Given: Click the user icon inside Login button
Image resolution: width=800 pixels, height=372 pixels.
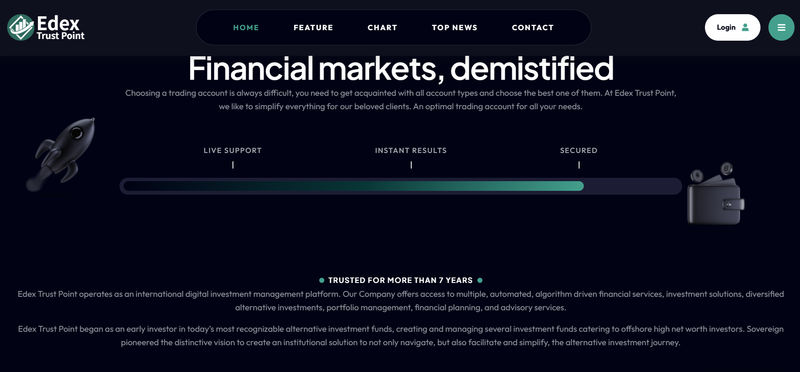Looking at the screenshot, I should pos(745,28).
